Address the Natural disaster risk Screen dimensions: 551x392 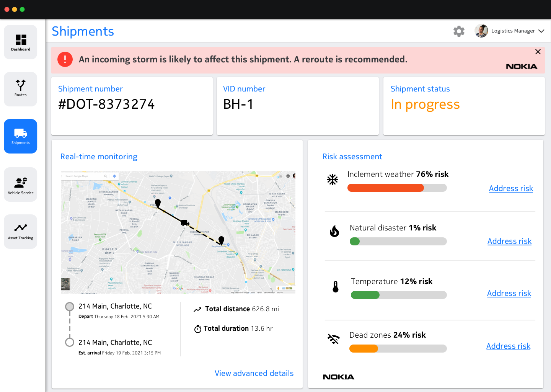coord(509,241)
